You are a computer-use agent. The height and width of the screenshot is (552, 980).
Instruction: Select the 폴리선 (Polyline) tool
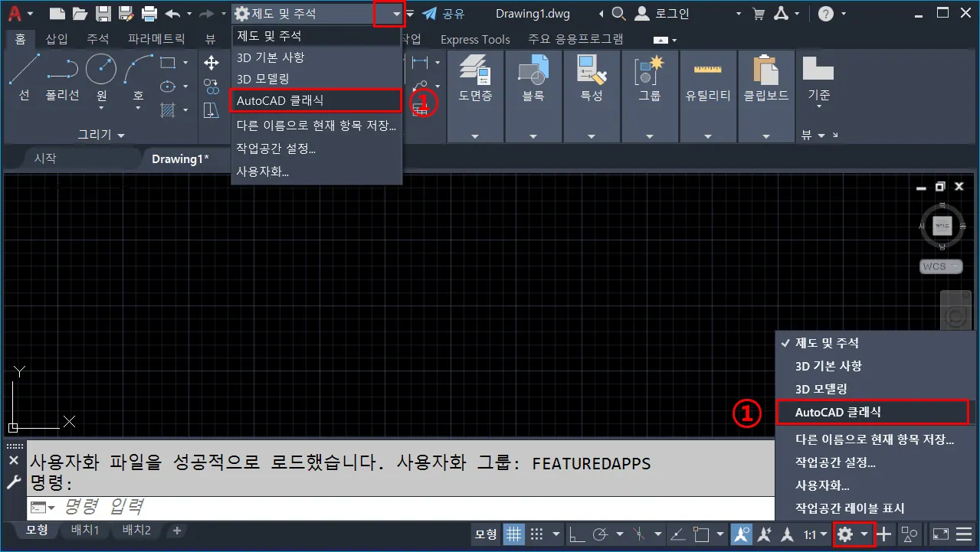click(63, 79)
